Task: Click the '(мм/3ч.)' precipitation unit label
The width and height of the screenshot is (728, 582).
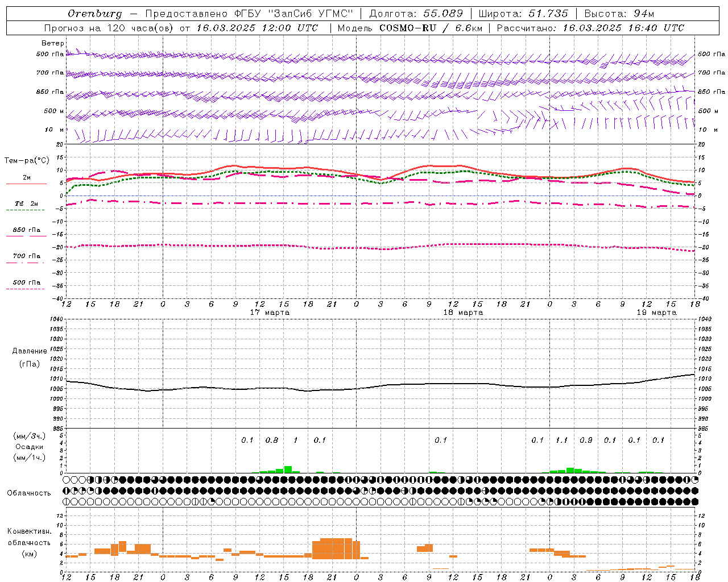Action: coord(30,436)
